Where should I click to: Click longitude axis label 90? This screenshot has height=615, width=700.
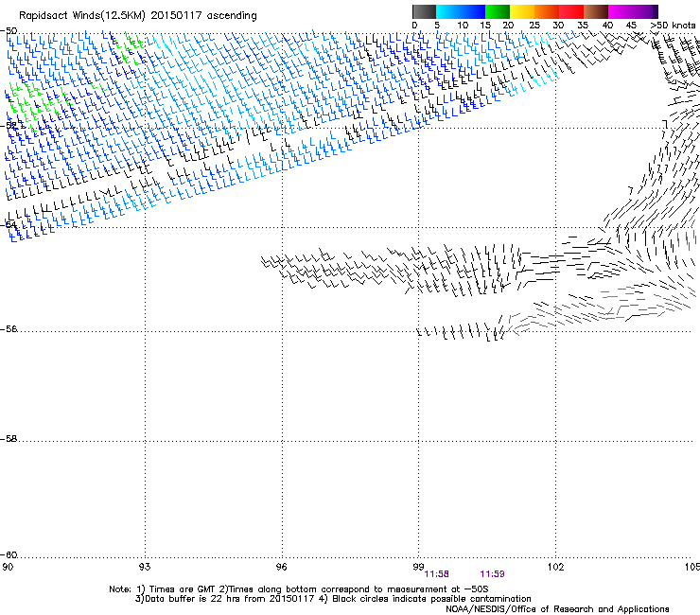[x=8, y=567]
